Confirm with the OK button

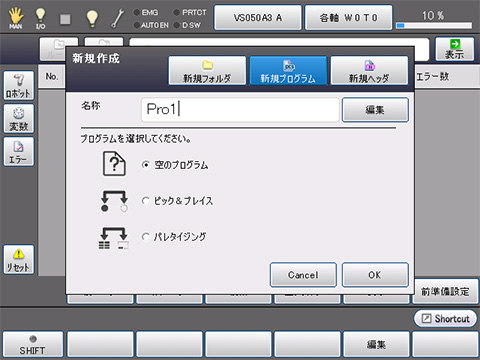pyautogui.click(x=375, y=275)
